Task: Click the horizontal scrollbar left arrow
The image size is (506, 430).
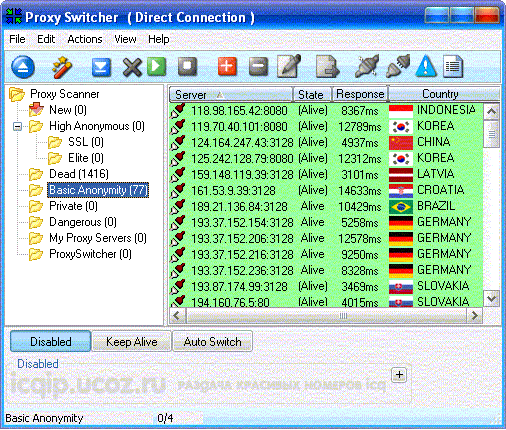Action: pos(176,315)
